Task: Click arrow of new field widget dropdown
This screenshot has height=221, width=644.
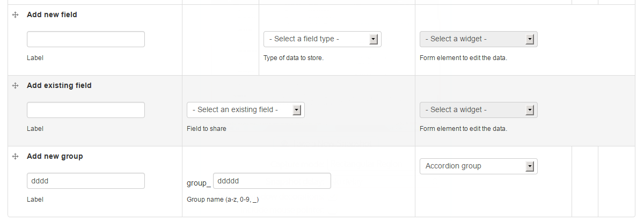Action: pos(530,39)
